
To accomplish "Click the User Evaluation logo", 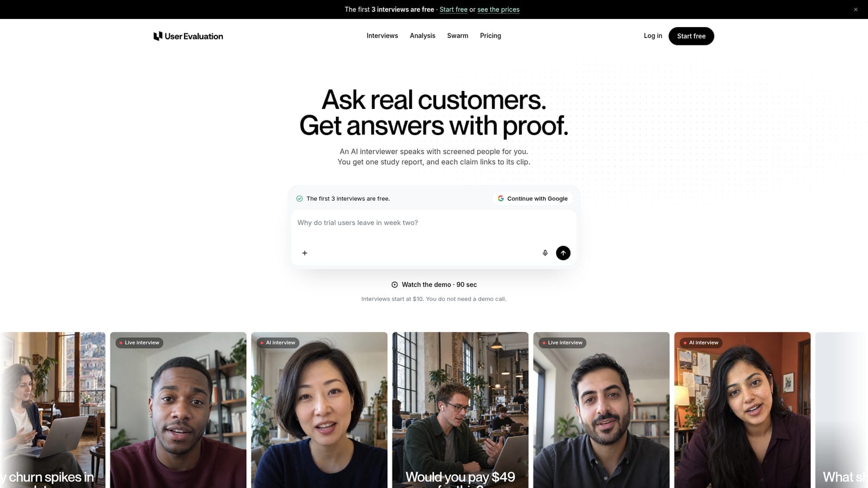I will point(188,36).
